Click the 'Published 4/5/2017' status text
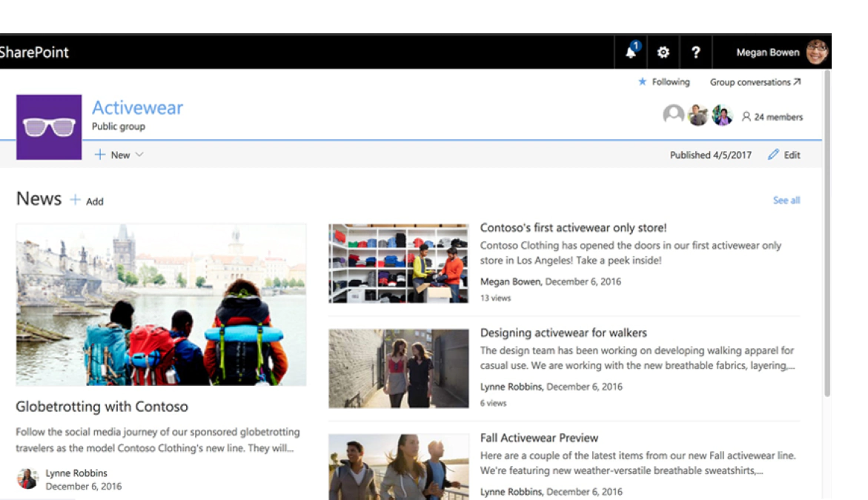This screenshot has height=500, width=868. coord(711,156)
